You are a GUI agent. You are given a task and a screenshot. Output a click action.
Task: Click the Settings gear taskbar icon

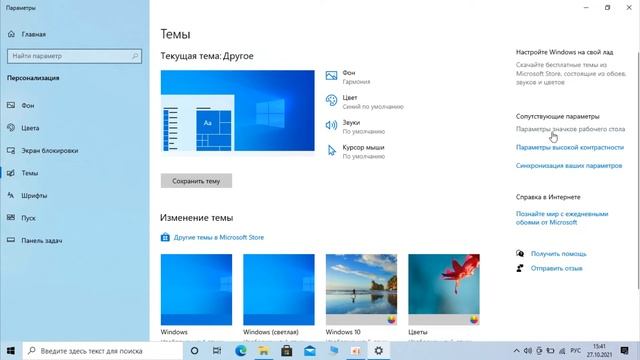[379, 351]
